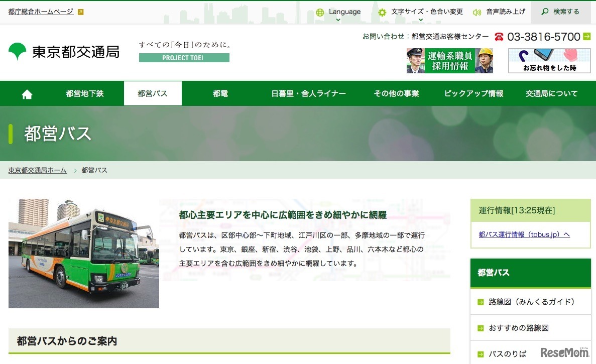
Task: Expand the 文字サイズ・色合い変更 dropdown chevron
Action: 421,20
